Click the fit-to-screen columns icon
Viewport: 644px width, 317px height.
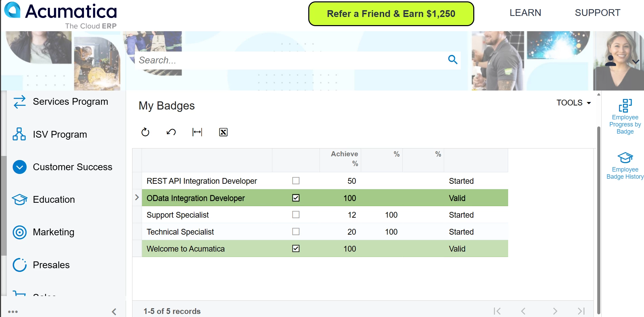click(x=197, y=132)
